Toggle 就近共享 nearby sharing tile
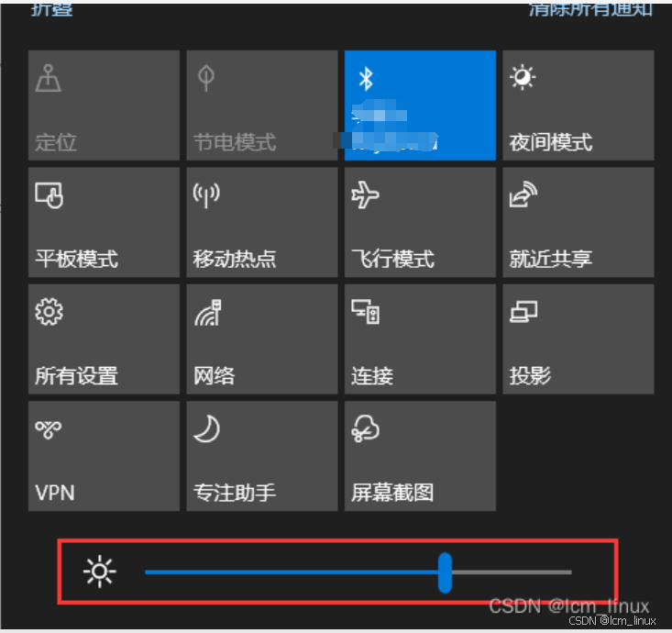The image size is (672, 633). tap(578, 222)
